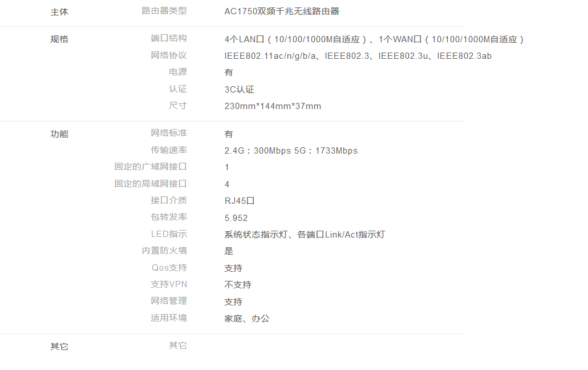
Task: Click the 规格 section heading
Action: point(59,39)
